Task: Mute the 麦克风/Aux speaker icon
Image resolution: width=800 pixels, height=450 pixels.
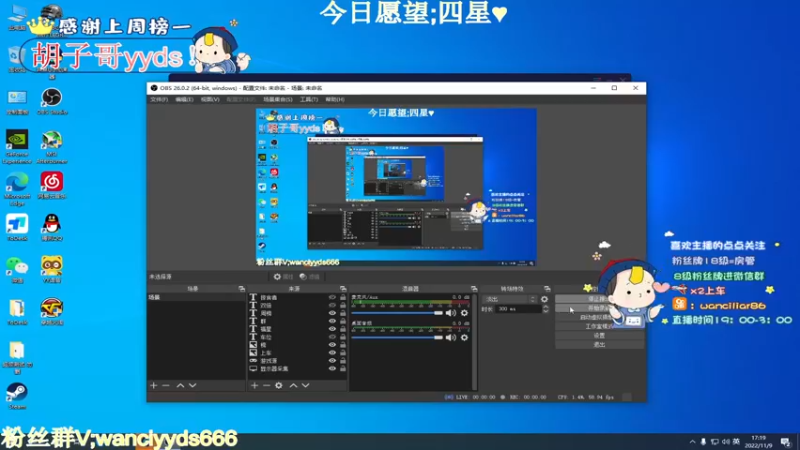Action: pyautogui.click(x=451, y=313)
